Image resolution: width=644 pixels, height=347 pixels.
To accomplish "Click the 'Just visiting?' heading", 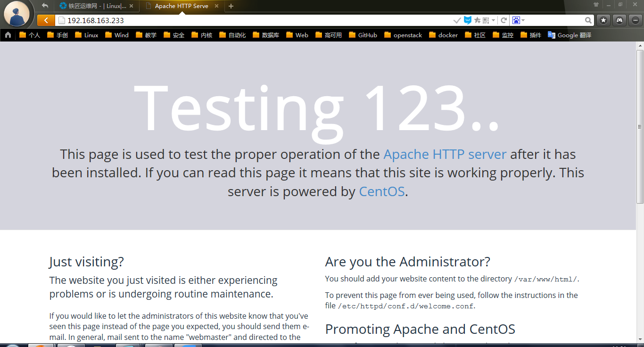I will 86,262.
